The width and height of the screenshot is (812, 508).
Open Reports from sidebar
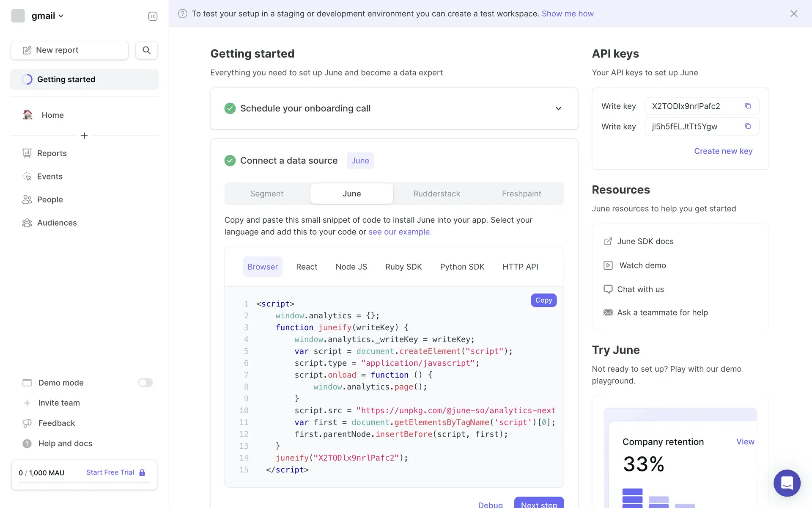point(52,153)
